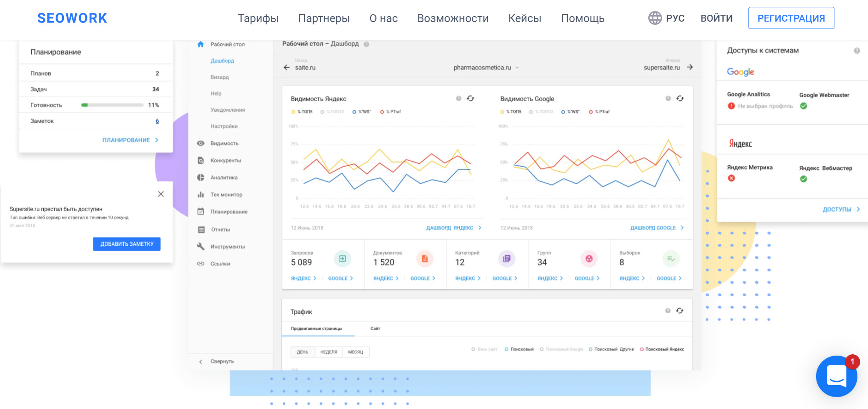The height and width of the screenshot is (409, 868).
Task: Click the Ссылки link chain icon
Action: (200, 264)
